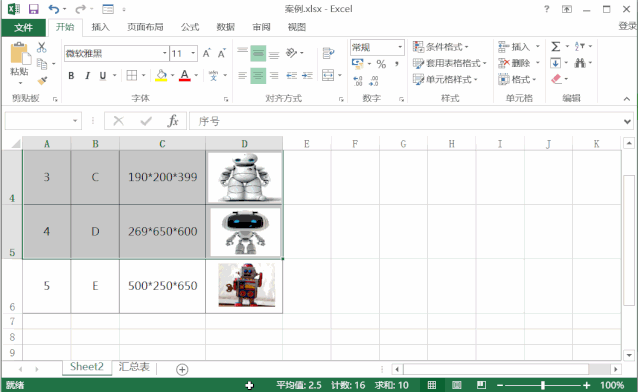The height and width of the screenshot is (392, 638).
Task: Open the font name dropdown
Action: pyautogui.click(x=164, y=53)
